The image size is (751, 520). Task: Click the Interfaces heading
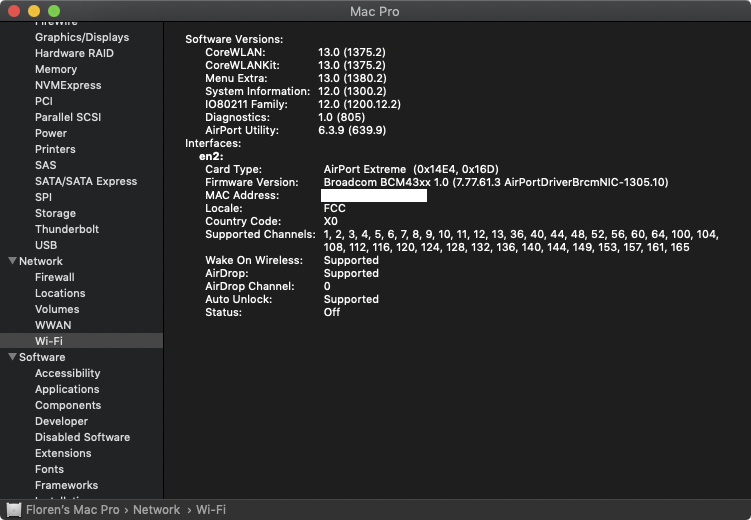point(213,143)
